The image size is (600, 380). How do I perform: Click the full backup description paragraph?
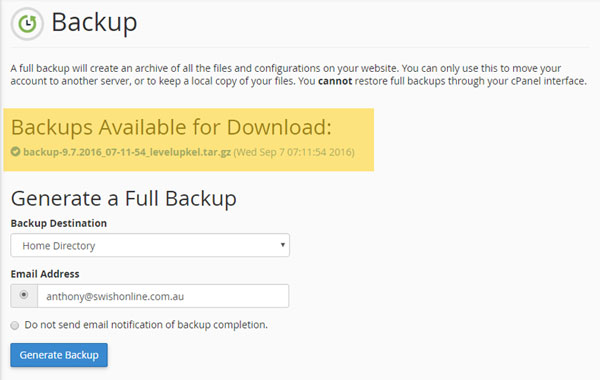point(298,75)
